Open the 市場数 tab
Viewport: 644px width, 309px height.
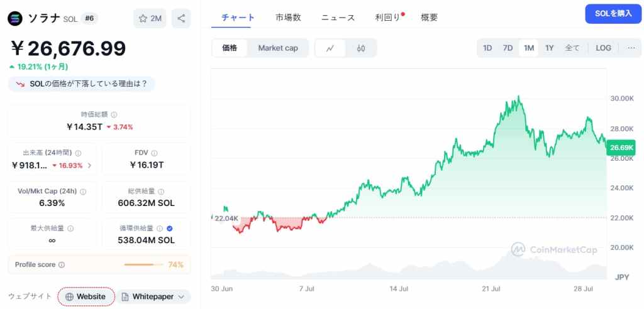[x=288, y=17]
